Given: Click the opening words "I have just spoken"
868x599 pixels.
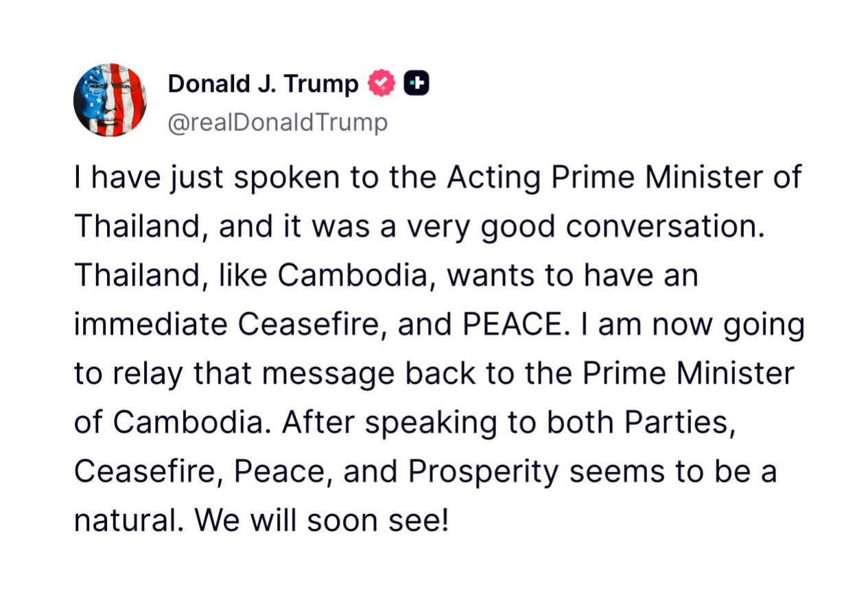Looking at the screenshot, I should [207, 178].
